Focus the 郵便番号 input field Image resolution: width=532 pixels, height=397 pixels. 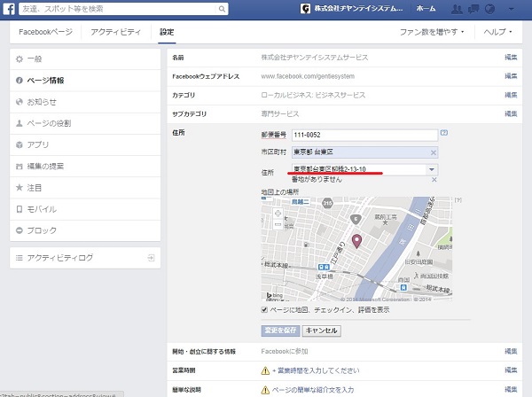point(364,135)
